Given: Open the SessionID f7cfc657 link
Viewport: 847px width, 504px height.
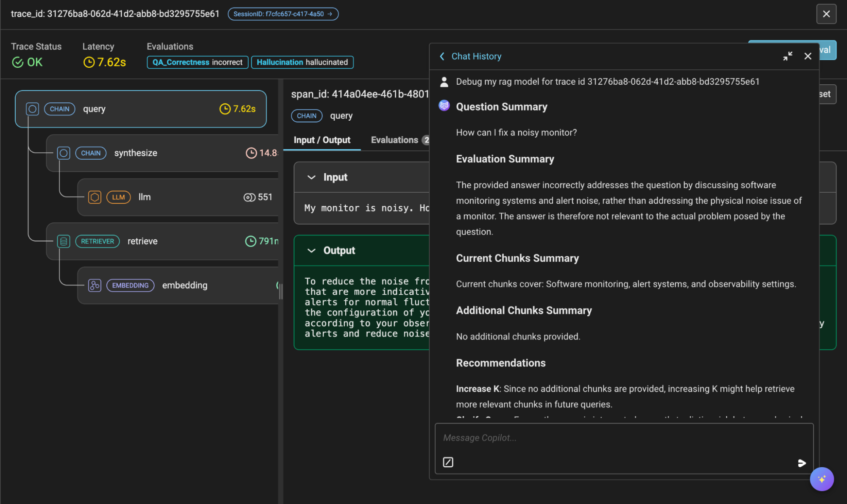Looking at the screenshot, I should (283, 14).
